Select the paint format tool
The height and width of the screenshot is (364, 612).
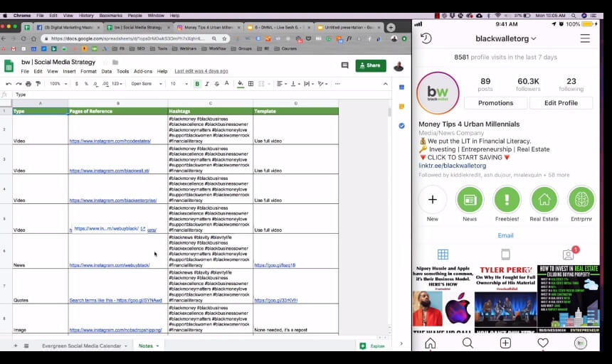(38, 84)
